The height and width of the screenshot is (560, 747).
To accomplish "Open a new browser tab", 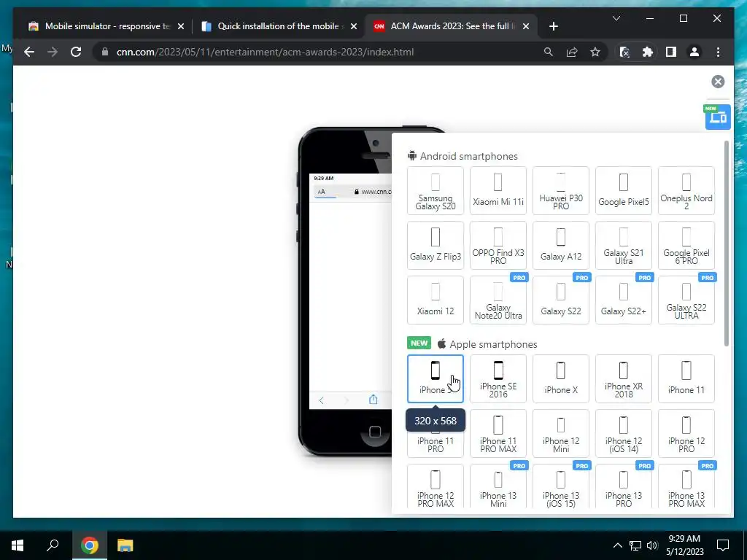I will click(553, 26).
